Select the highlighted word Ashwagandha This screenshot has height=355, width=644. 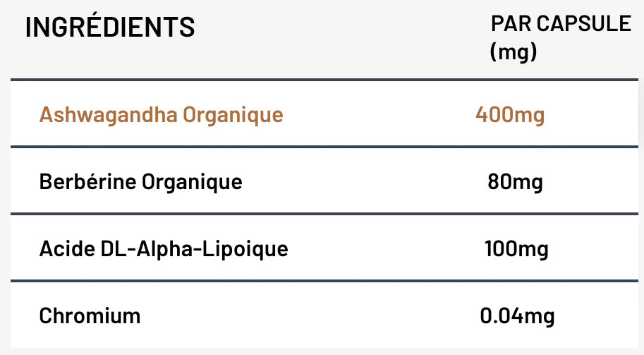pos(108,115)
